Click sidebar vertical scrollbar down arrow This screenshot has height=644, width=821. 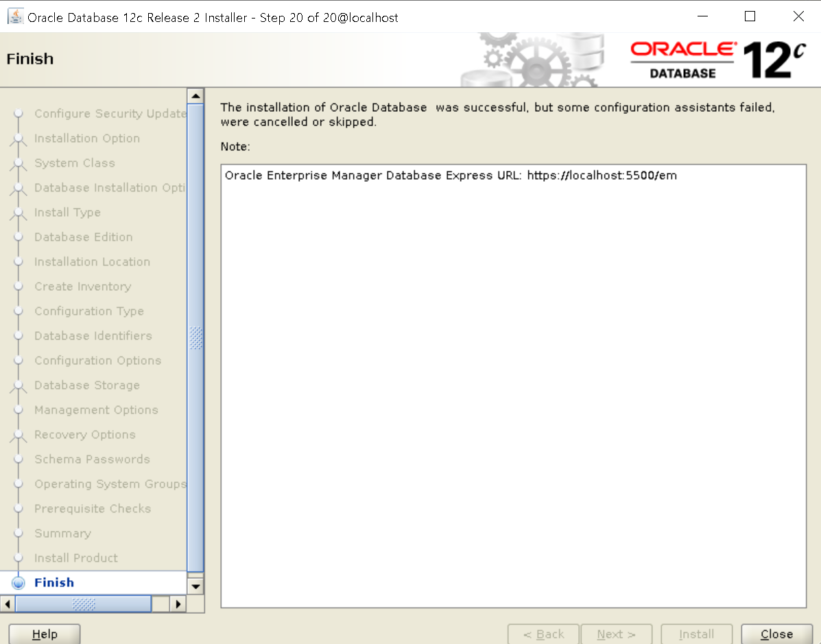point(195,586)
